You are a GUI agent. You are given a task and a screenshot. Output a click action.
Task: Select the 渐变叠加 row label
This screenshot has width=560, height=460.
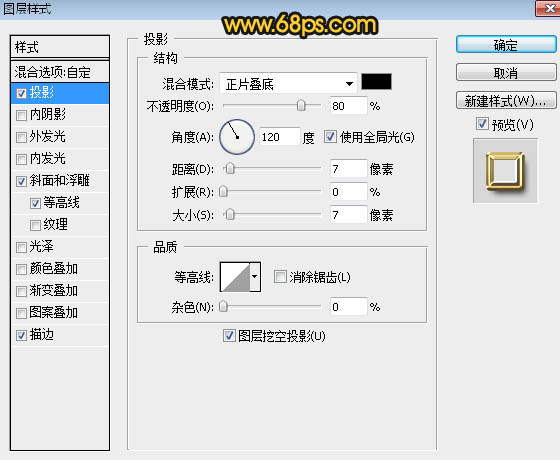tap(54, 290)
